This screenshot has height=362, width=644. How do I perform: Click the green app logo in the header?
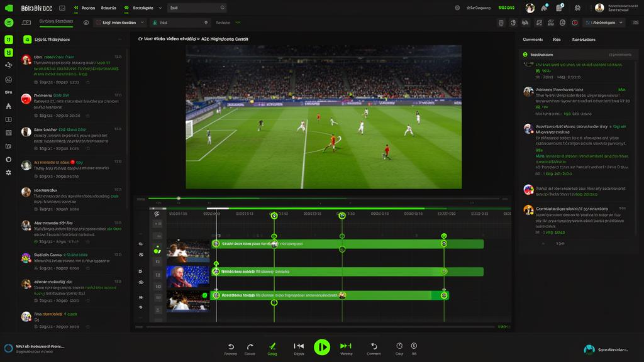pos(9,8)
